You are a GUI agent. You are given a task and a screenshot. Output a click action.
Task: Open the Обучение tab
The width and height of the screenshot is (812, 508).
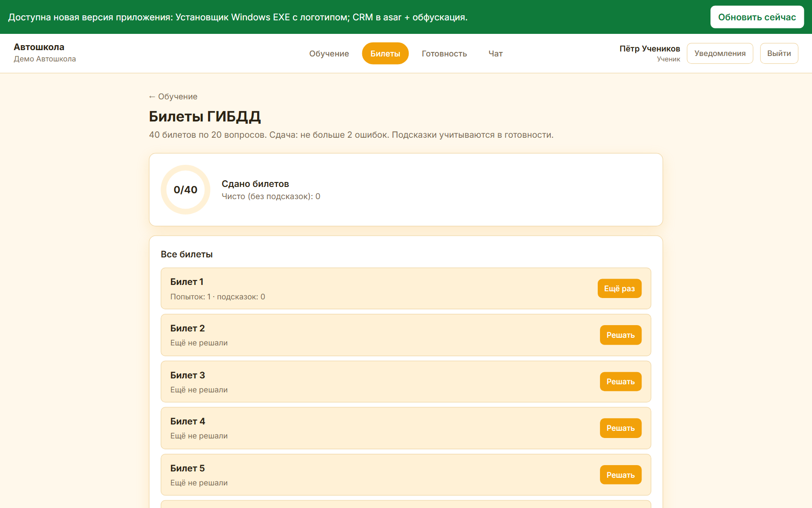[x=329, y=53]
